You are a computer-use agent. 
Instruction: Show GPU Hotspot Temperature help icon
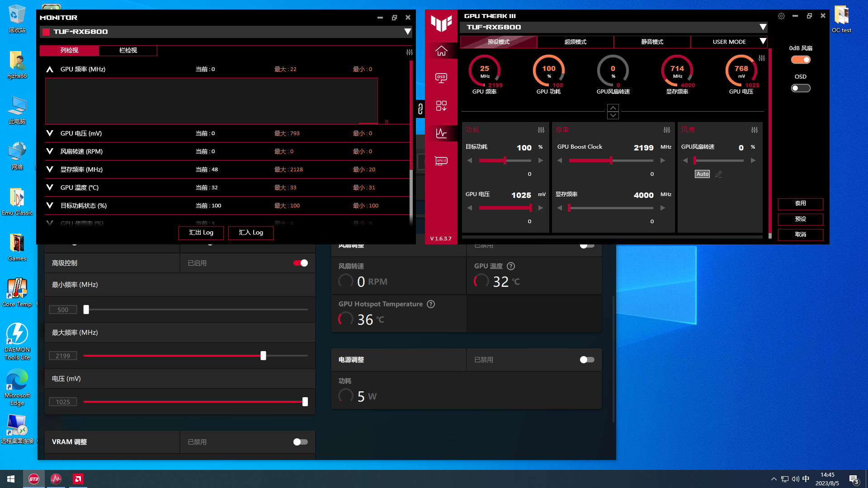[431, 304]
